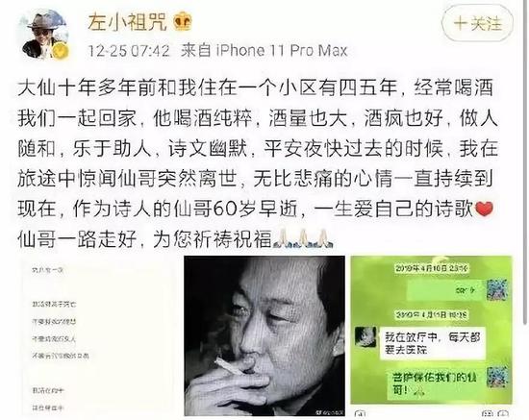This screenshot has width=529, height=420.
Task: Click the post text starting with 大仙十年
Action: [258, 163]
